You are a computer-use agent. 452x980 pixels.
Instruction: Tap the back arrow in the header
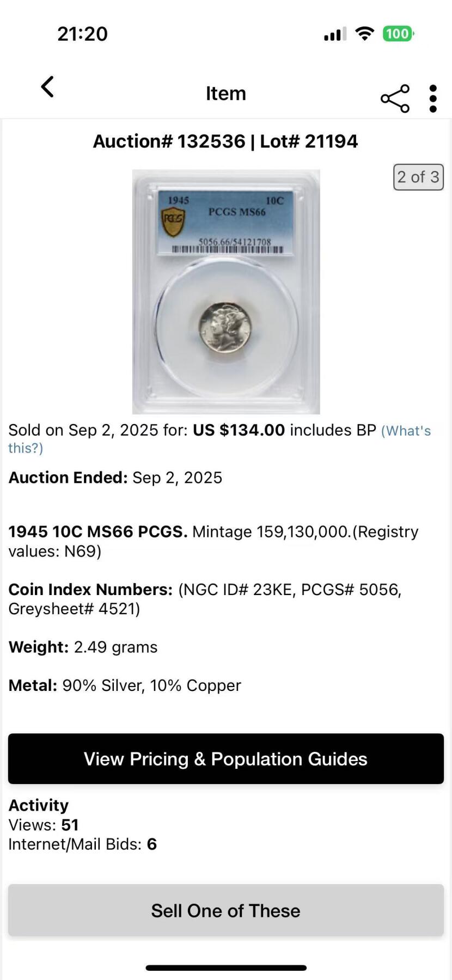pyautogui.click(x=48, y=87)
